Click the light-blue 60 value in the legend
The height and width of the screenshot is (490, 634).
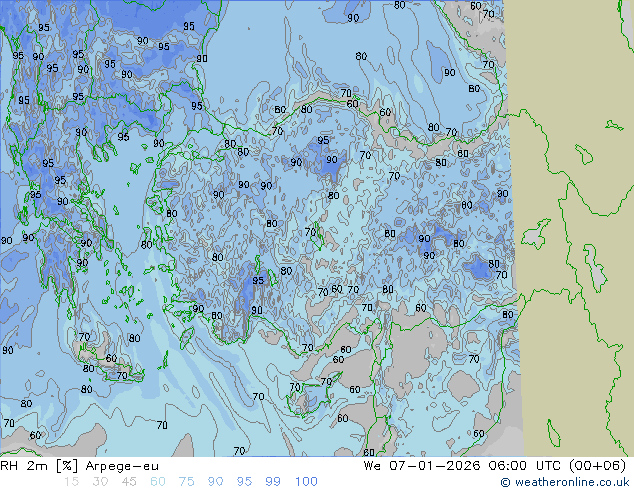pyautogui.click(x=158, y=482)
